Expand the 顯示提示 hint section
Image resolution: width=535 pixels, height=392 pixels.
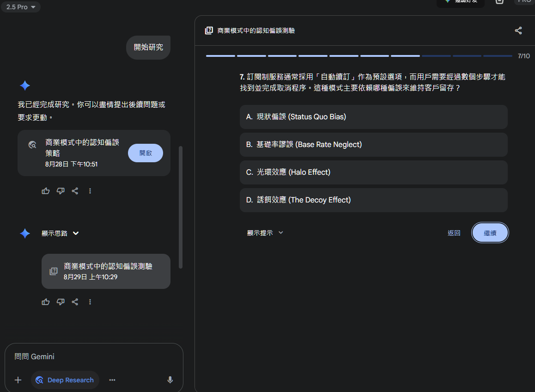(x=265, y=233)
